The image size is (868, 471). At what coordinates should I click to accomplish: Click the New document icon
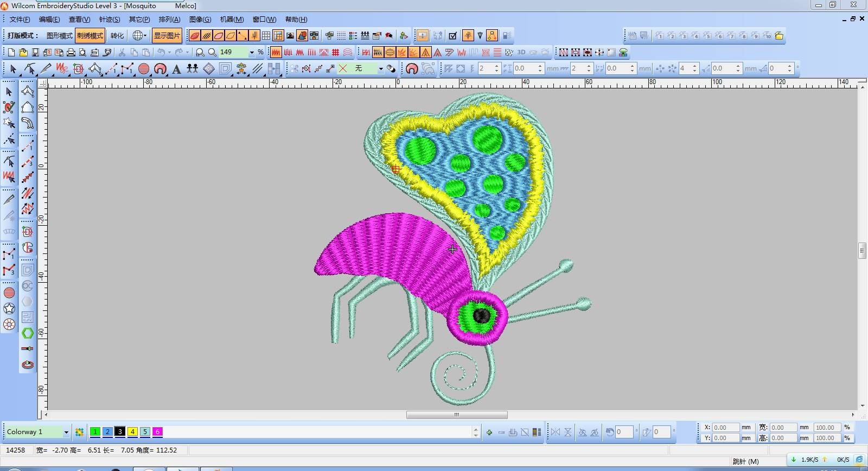point(11,53)
